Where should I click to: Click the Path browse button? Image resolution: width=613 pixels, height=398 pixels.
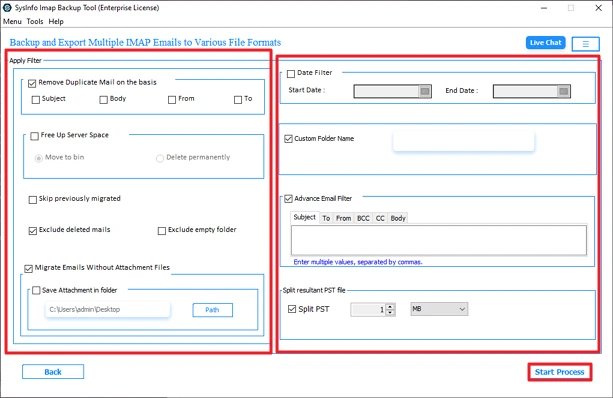point(212,310)
